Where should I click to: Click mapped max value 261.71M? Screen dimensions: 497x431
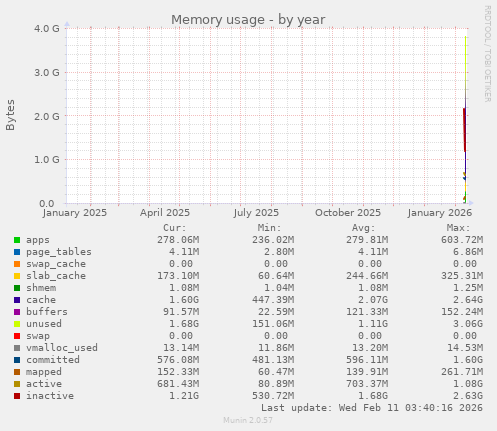(x=462, y=372)
